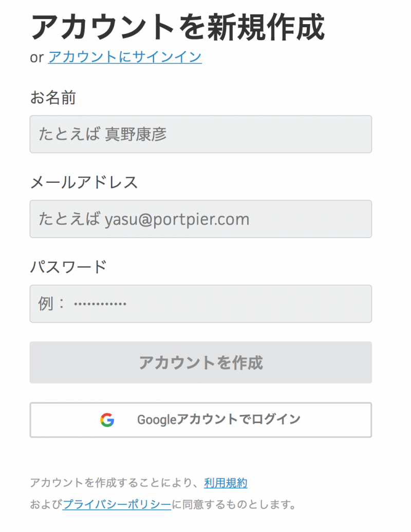
Task: Click the アカウントを作成 button
Action: [200, 363]
